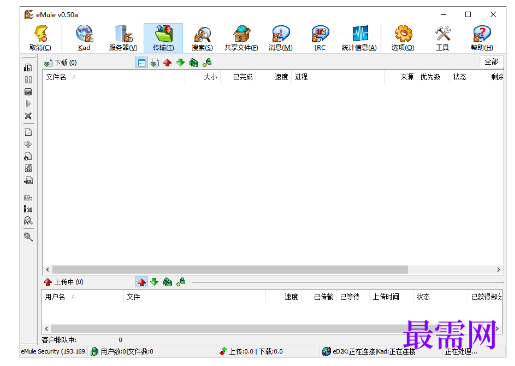Click the ED2K link icon in left sidebar
The image size is (515, 366).
(28, 180)
